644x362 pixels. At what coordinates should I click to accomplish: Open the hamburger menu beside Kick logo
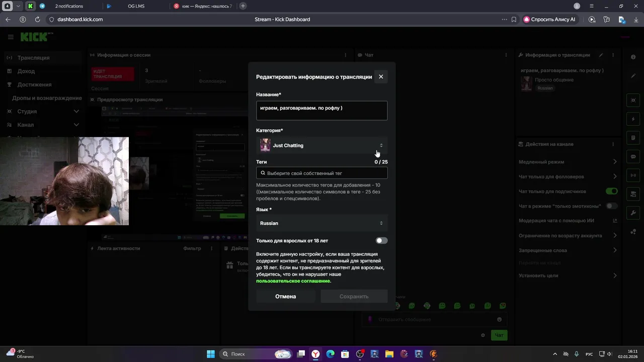11,37
